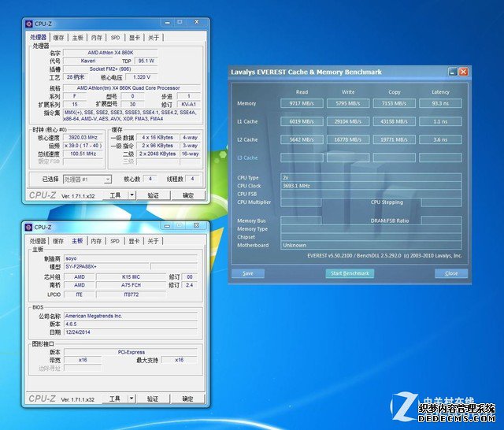Click the mainboard model SY-F2PA88X+

[107, 267]
